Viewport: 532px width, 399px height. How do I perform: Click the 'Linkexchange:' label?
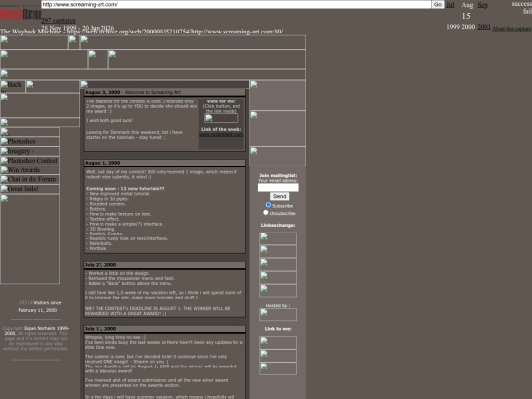point(278,225)
